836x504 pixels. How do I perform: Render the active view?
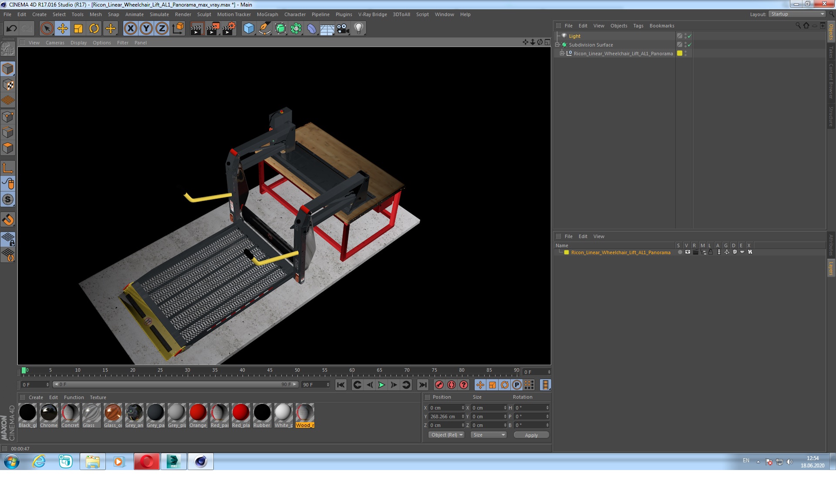click(197, 29)
